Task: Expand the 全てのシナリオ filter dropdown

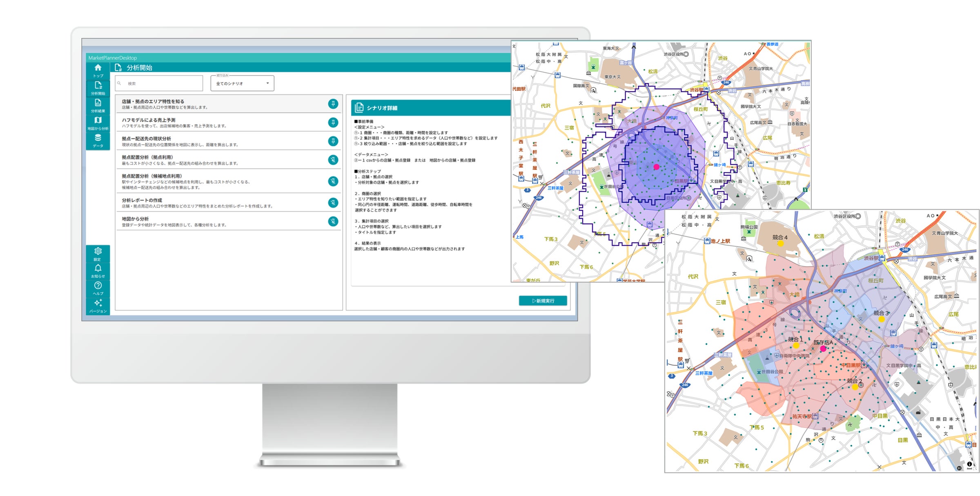Action: click(243, 83)
